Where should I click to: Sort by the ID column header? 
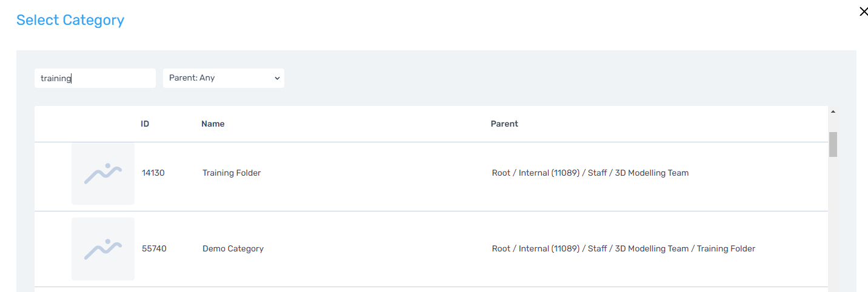[x=145, y=124]
